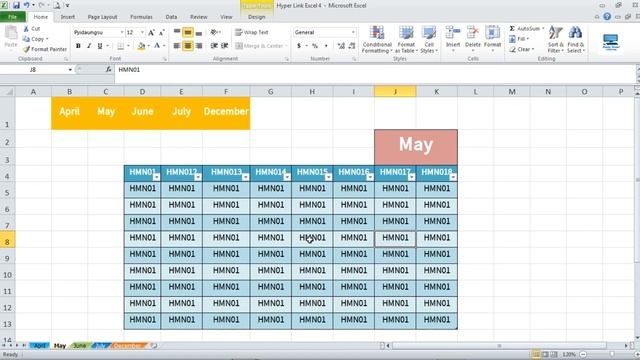Image resolution: width=640 pixels, height=360 pixels.
Task: Click the Insert cells icon
Action: pos(453,33)
